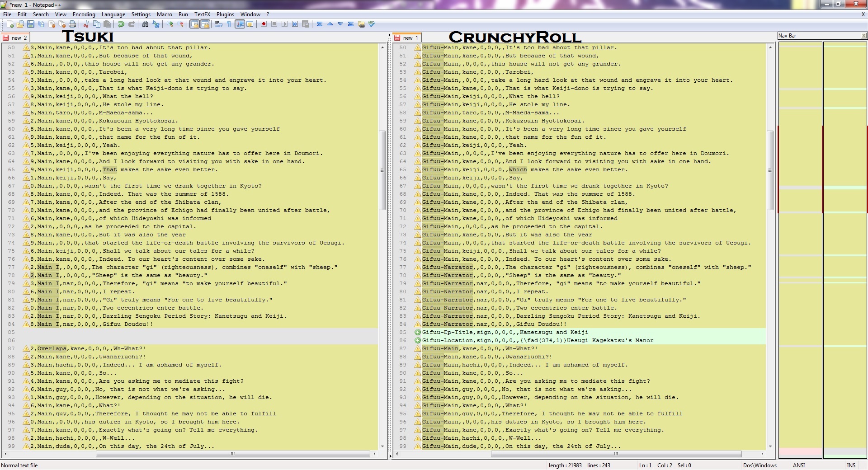Toggle the indent guide button
Viewport: 868px width, 470px height.
(240, 24)
